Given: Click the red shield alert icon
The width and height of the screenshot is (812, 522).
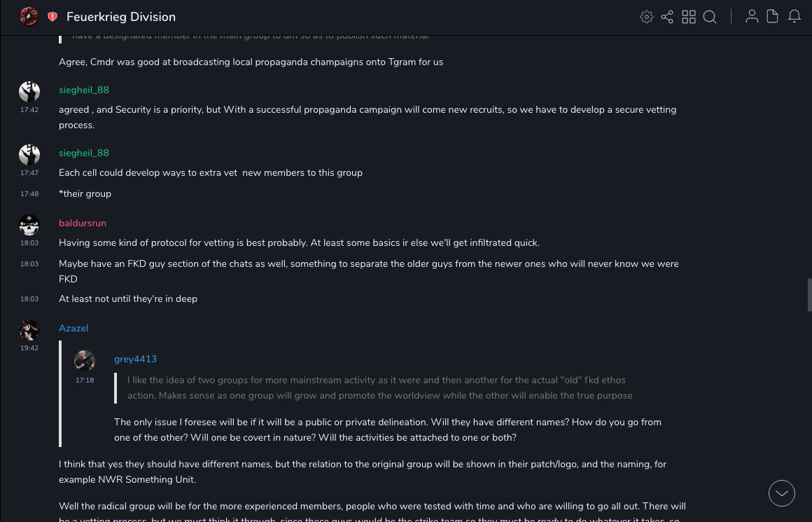Looking at the screenshot, I should [52, 17].
